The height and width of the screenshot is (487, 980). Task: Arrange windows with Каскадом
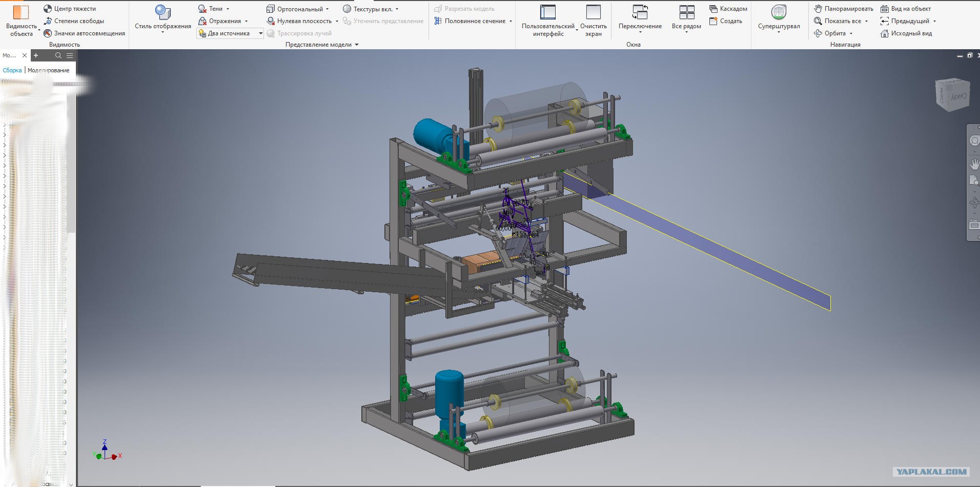point(728,9)
